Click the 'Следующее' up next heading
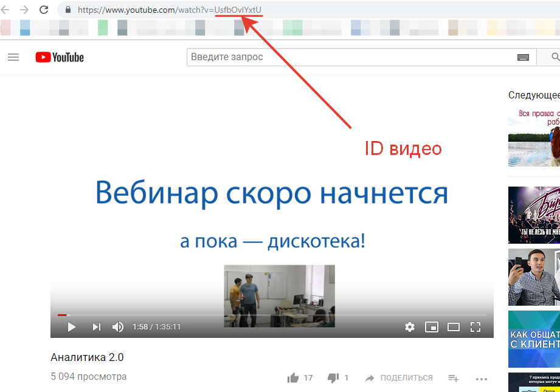This screenshot has width=560, height=392. point(534,95)
